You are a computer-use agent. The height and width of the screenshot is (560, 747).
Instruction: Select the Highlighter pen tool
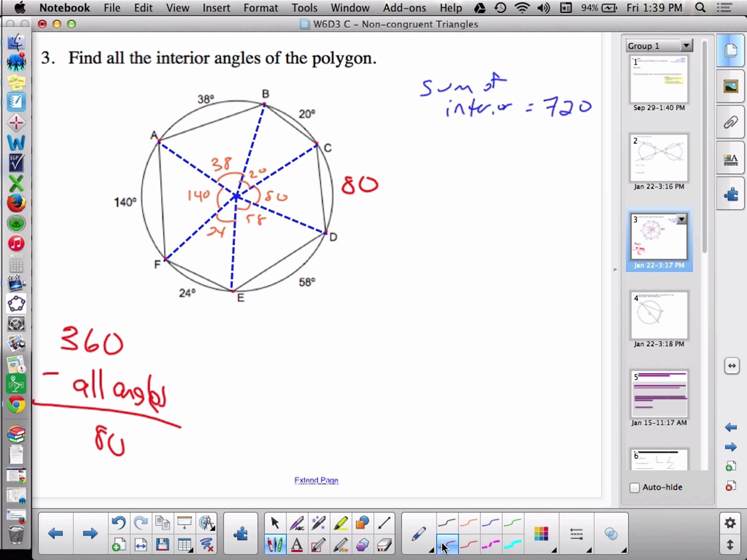pos(341,523)
